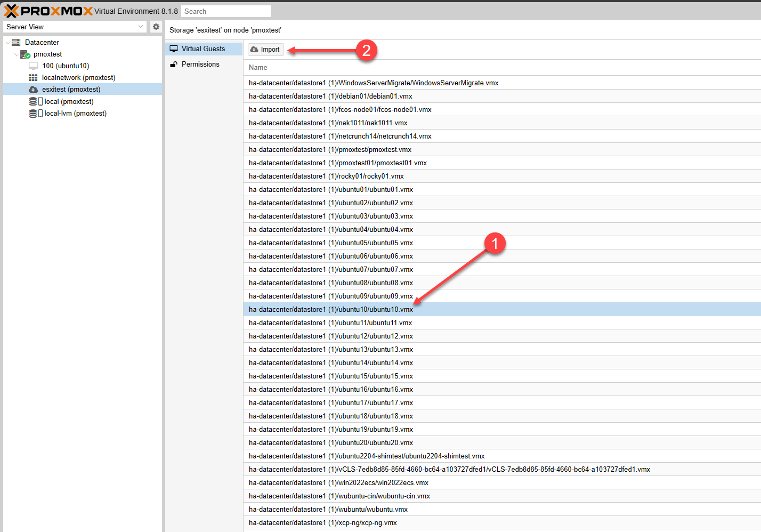Select the ubuntu16.vmx row
This screenshot has width=761, height=532.
[502, 389]
